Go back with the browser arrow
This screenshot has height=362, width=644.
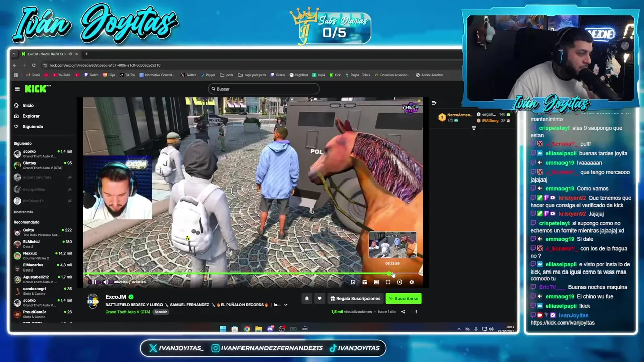15,65
